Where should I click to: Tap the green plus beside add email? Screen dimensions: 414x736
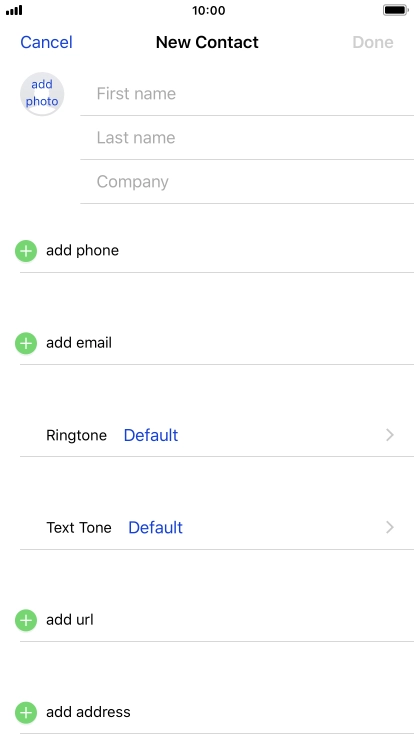(26, 344)
